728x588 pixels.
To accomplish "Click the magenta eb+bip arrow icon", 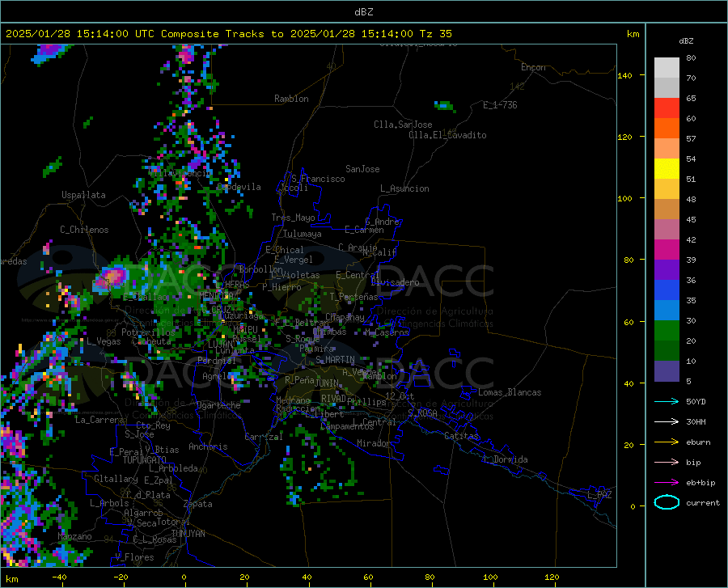I will click(667, 483).
